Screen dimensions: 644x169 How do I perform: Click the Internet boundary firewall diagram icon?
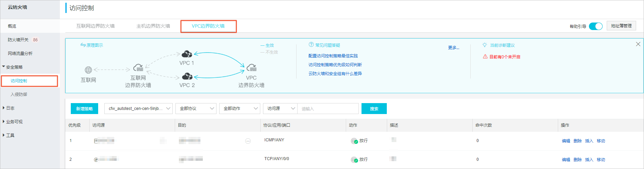(138, 67)
